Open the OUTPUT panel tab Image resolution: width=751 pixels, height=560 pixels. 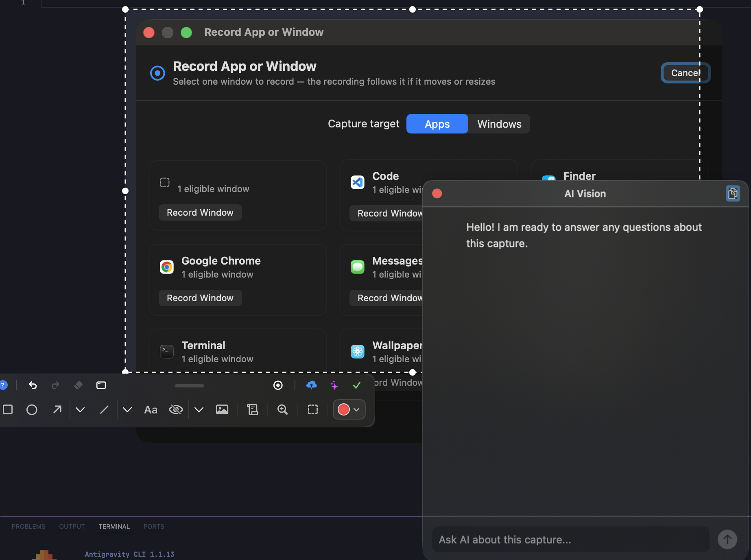72,526
